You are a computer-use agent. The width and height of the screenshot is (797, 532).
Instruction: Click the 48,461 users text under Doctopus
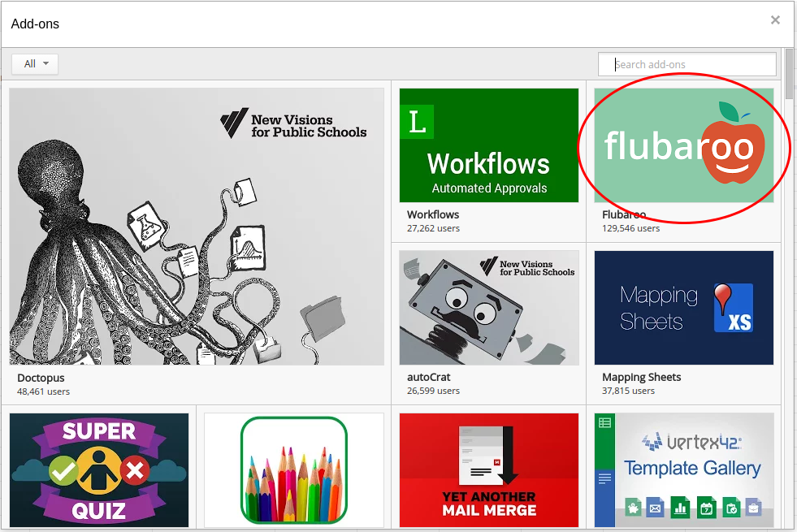pos(43,391)
